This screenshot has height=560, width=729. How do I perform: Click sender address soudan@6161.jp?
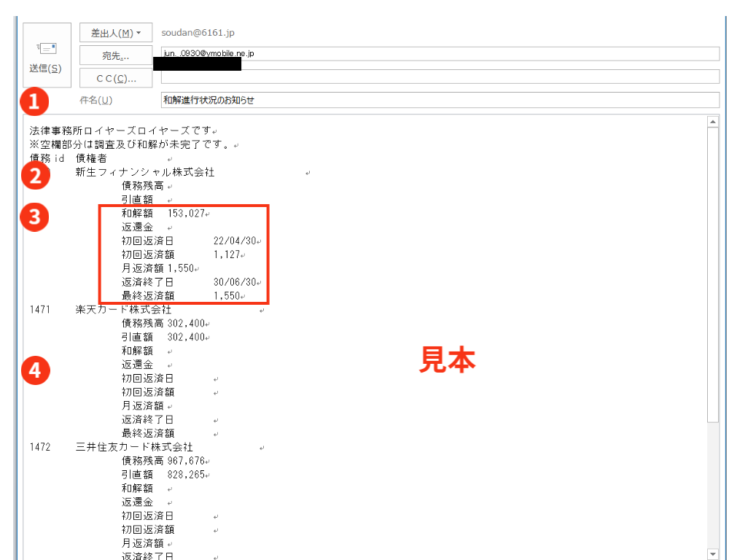(x=198, y=33)
